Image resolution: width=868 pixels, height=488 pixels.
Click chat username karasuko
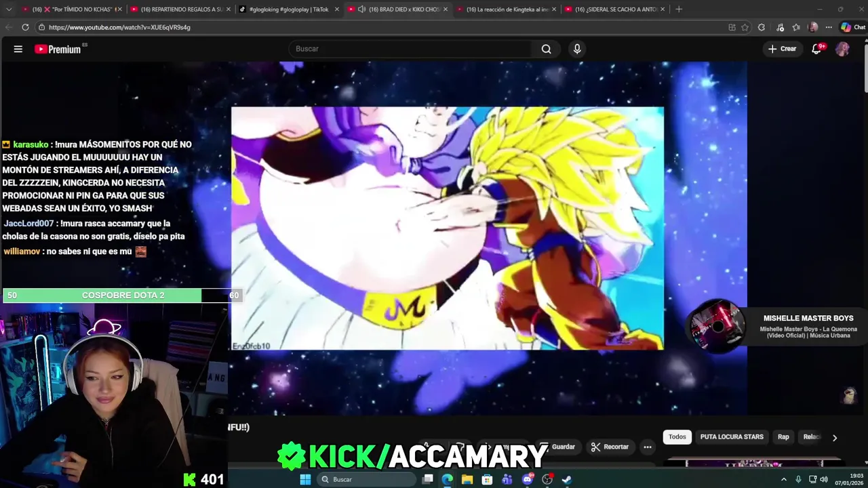[x=31, y=144]
